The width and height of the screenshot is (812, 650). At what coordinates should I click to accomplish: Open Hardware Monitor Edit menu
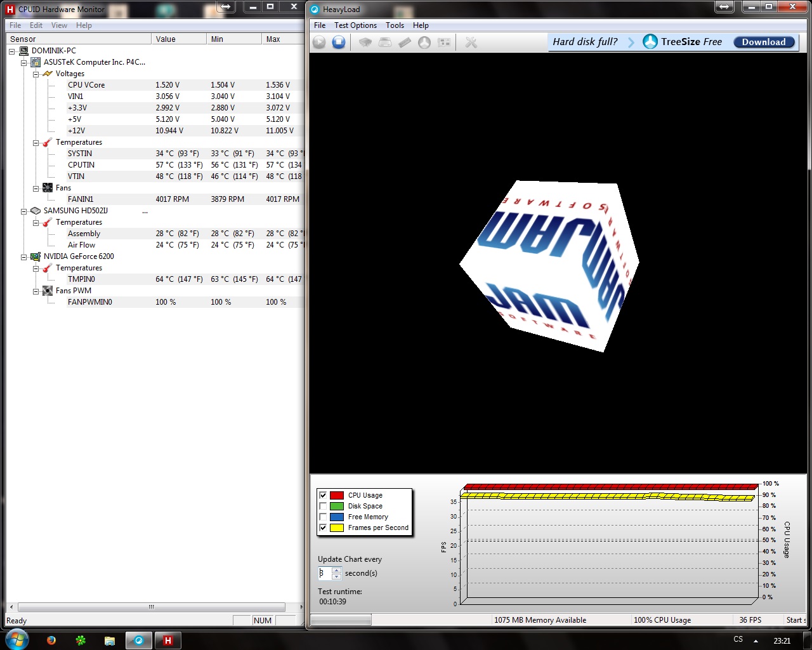(36, 25)
